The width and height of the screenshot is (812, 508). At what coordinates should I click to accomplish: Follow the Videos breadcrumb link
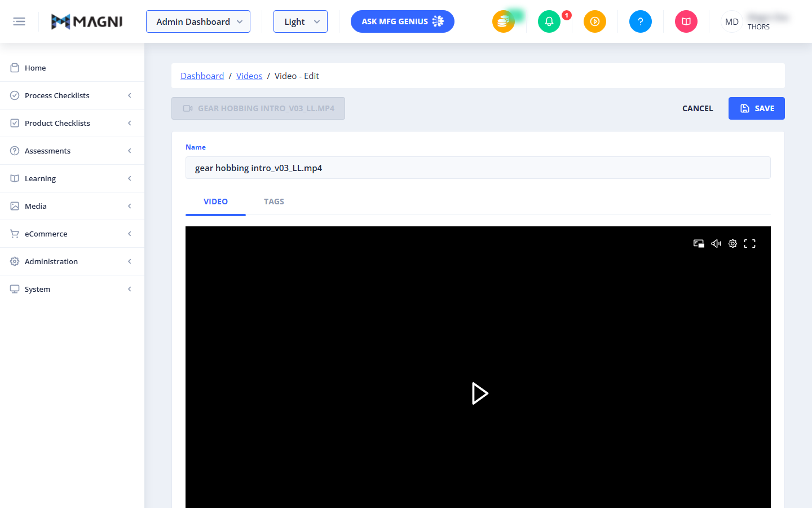tap(249, 76)
